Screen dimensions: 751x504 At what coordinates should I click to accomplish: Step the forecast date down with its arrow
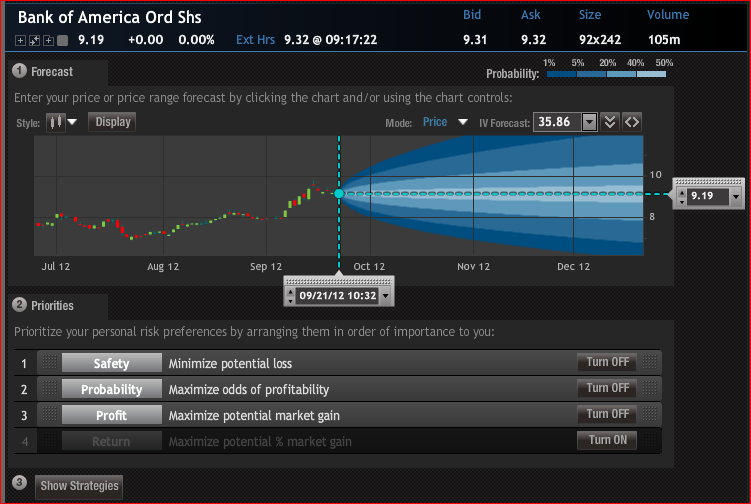(290, 300)
